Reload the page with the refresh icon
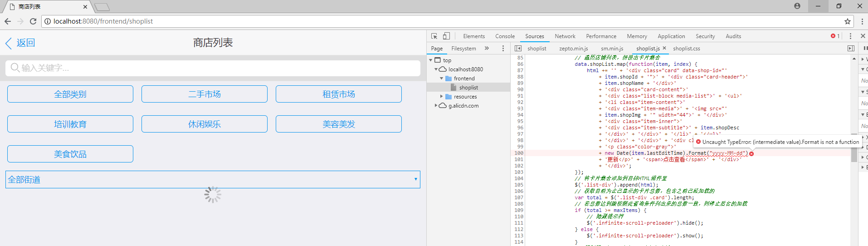Screen dimensions: 868x246 [x=33, y=21]
